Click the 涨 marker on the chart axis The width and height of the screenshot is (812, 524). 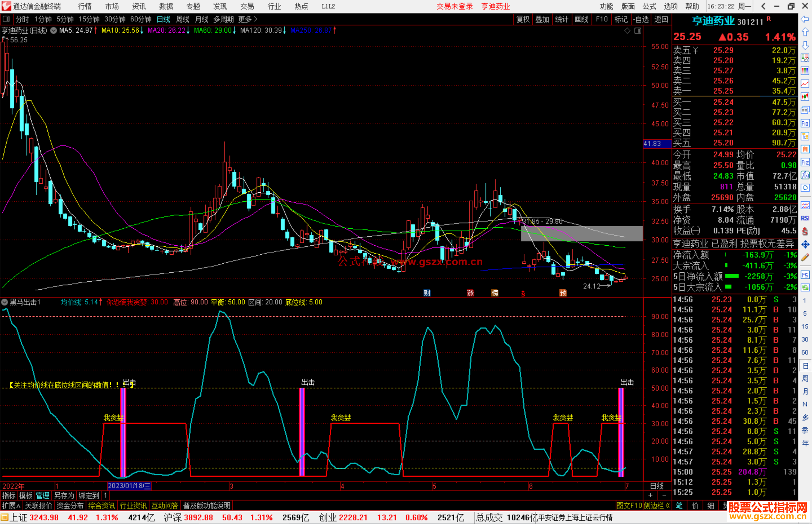tap(470, 293)
